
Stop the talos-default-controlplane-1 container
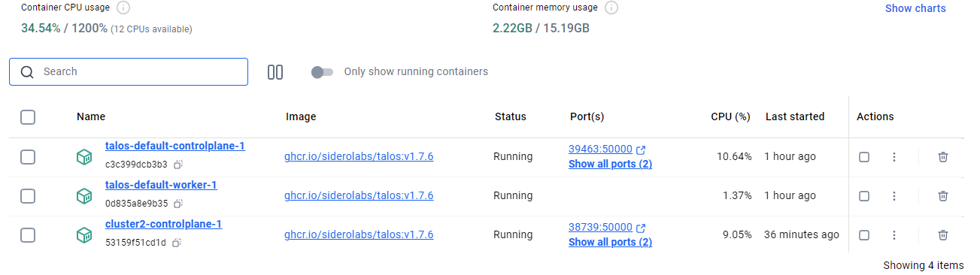point(864,157)
